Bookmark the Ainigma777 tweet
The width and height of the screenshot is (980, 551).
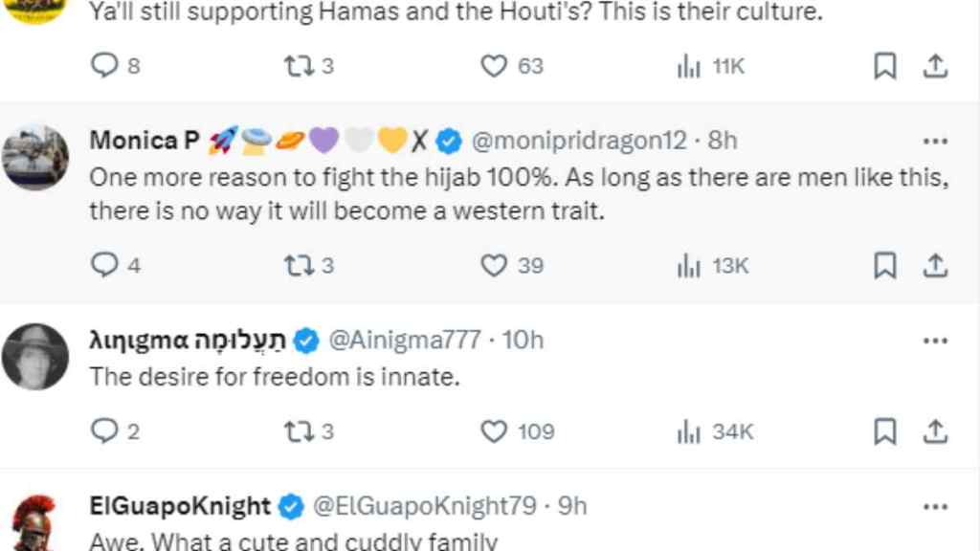coord(885,431)
